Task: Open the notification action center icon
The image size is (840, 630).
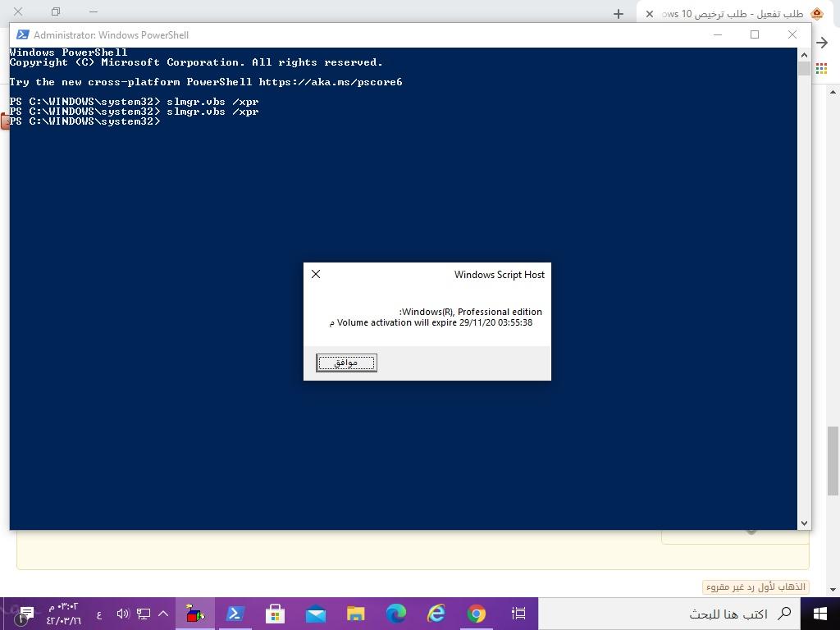Action: [24, 614]
